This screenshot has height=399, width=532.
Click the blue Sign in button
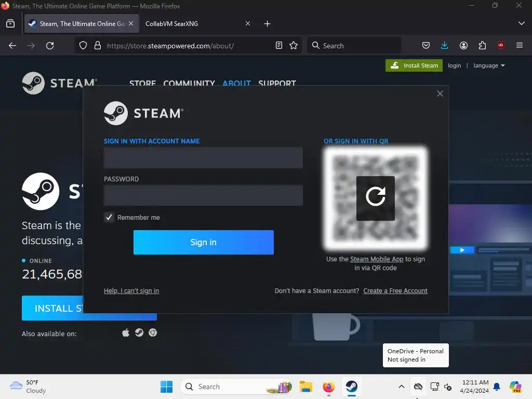203,242
